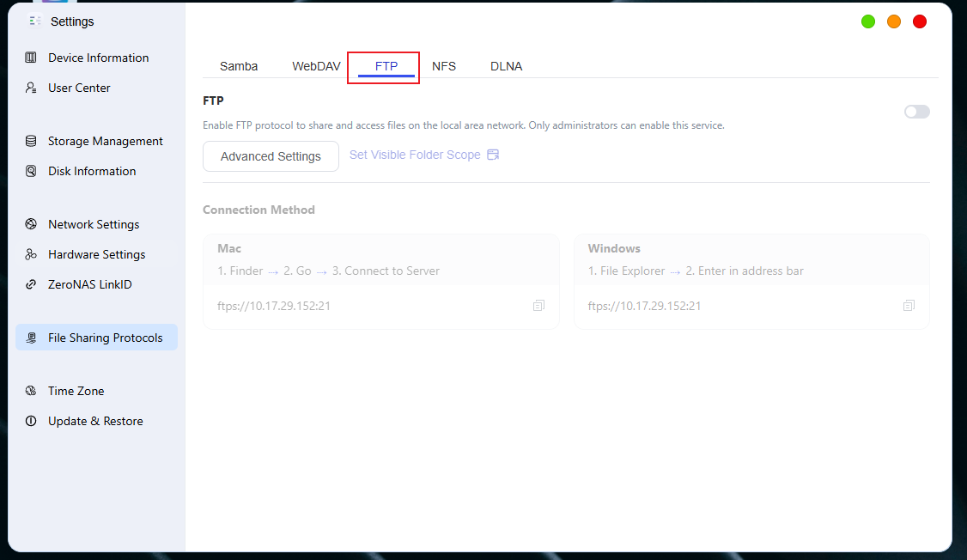Select the FTP tab
The image size is (967, 560).
coord(386,66)
